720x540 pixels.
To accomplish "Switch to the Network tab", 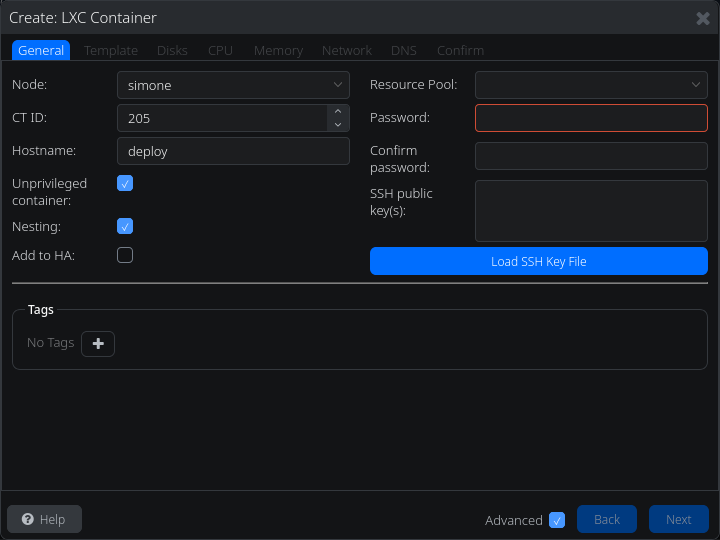I will point(347,50).
